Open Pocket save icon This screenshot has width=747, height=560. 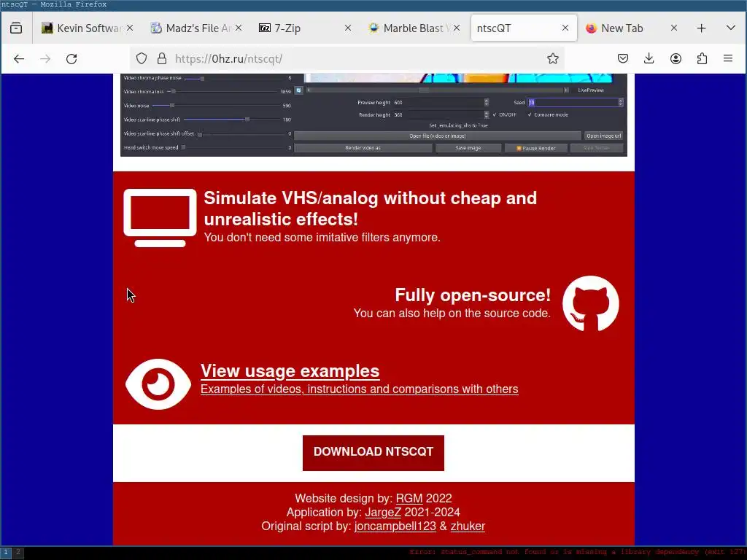click(623, 58)
